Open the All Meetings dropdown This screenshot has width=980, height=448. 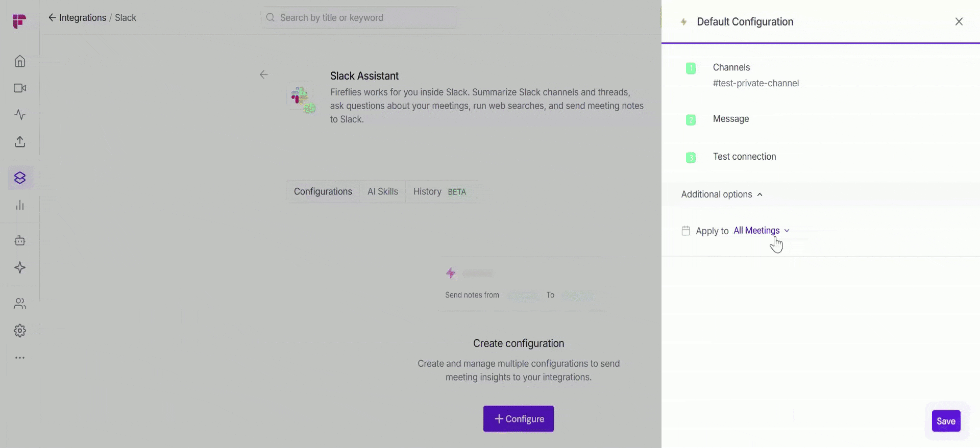coord(762,231)
